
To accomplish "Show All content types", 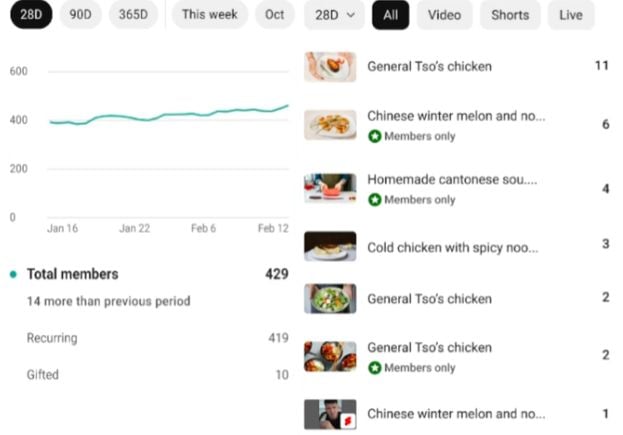I will 391,15.
